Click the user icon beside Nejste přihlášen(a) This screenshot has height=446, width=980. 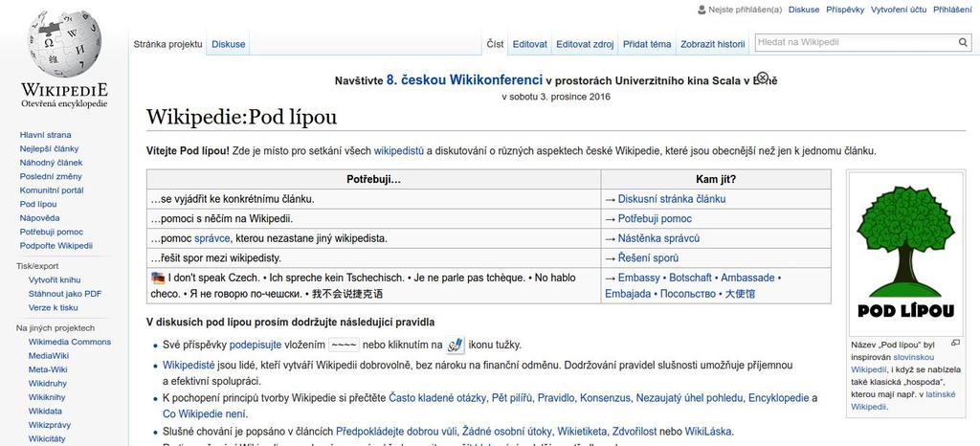[702, 10]
